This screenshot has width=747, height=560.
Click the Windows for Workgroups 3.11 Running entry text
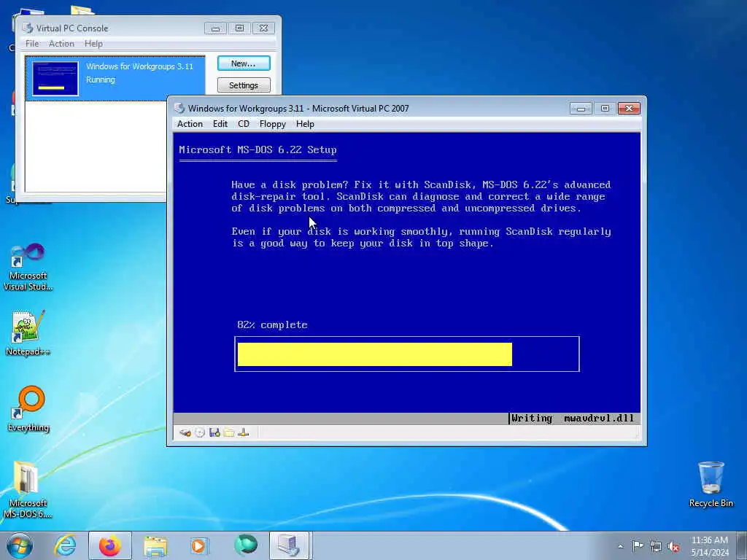pyautogui.click(x=139, y=73)
